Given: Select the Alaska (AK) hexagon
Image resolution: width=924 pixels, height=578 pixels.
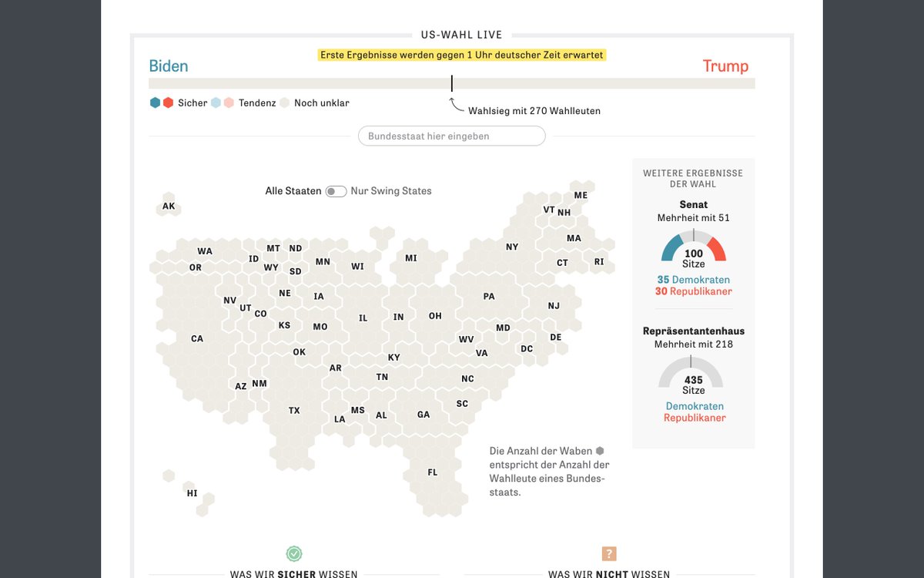Looking at the screenshot, I should [x=169, y=206].
